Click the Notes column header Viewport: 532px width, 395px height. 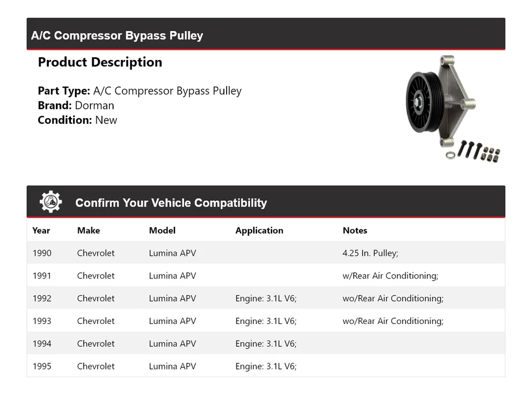click(x=355, y=230)
